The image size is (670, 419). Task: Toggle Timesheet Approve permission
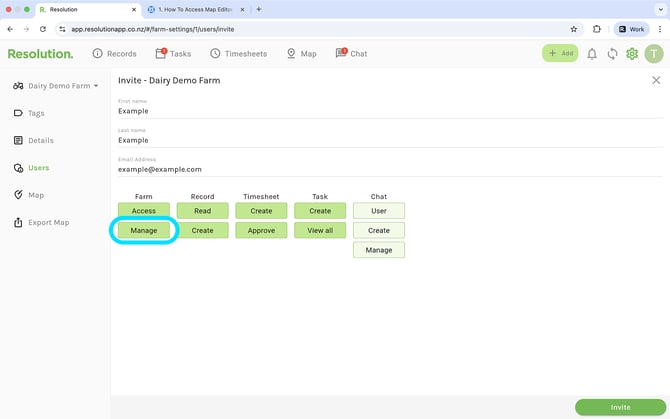pos(261,230)
